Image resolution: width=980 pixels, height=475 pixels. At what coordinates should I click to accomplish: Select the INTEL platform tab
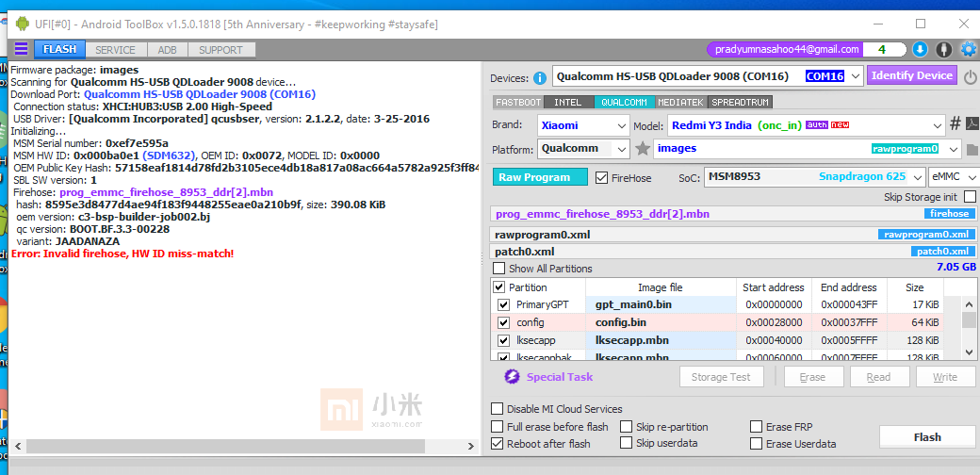(567, 102)
